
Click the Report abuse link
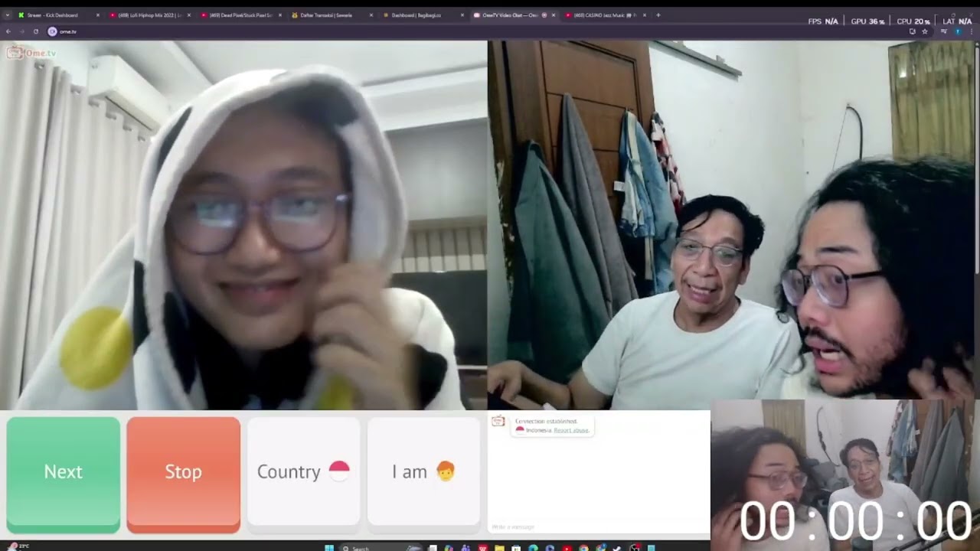tap(571, 430)
